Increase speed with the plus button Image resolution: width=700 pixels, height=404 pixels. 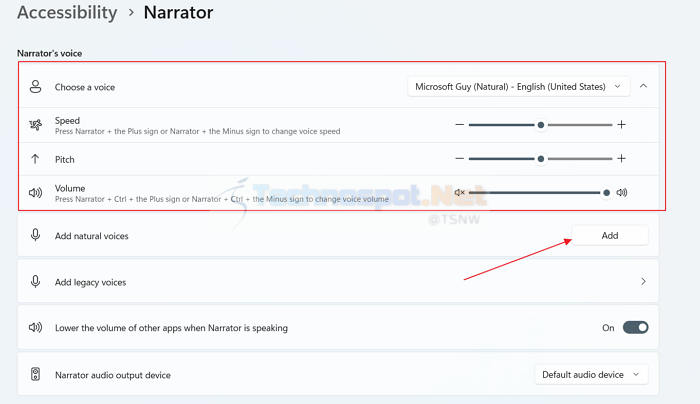click(621, 125)
